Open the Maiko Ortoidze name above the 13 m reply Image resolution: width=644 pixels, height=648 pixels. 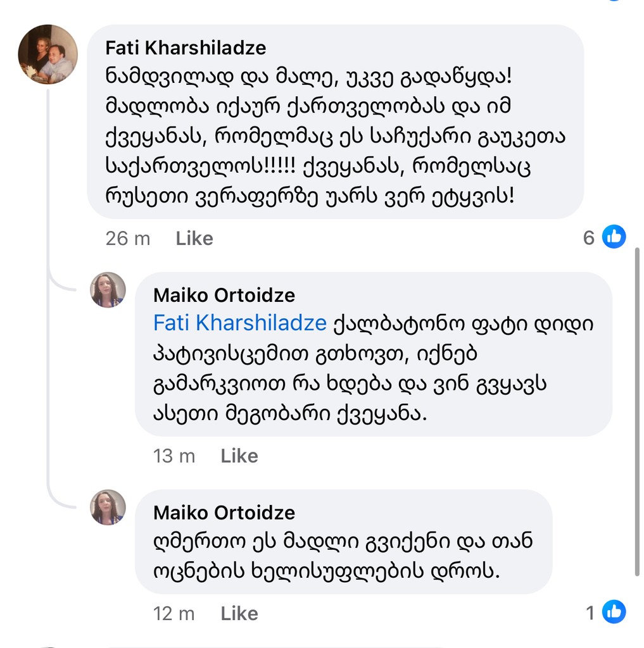click(x=224, y=295)
